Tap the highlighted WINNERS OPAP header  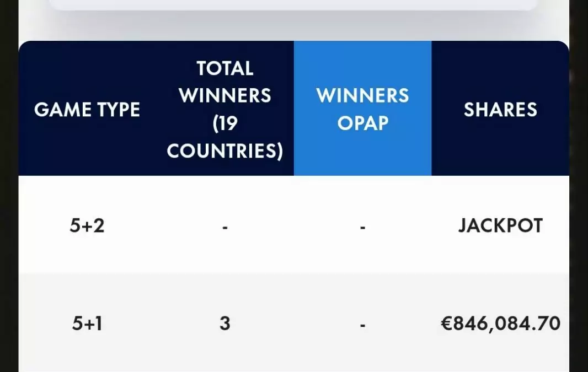362,109
